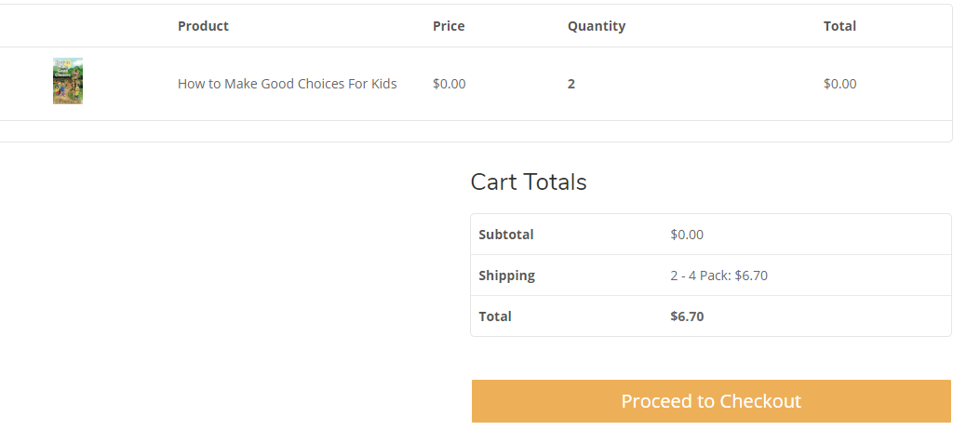Select the bold $6.70 total amount

[x=687, y=316]
